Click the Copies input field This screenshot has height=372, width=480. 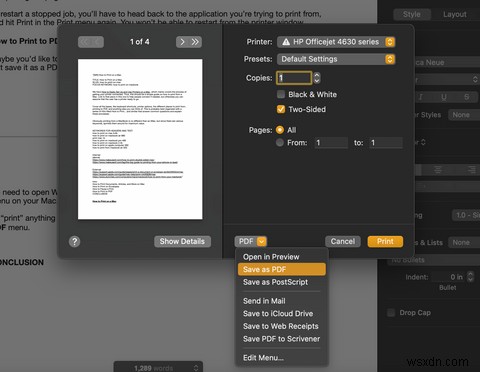(294, 78)
